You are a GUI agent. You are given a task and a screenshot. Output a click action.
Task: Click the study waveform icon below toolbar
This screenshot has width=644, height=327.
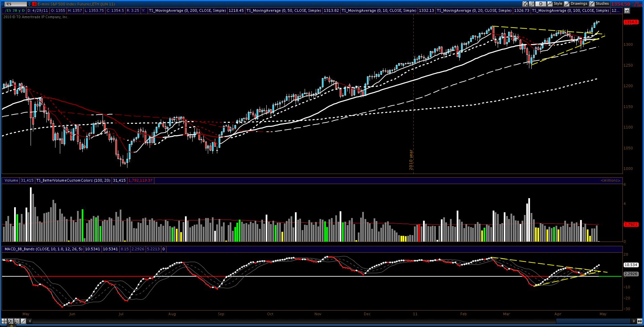[x=627, y=11]
